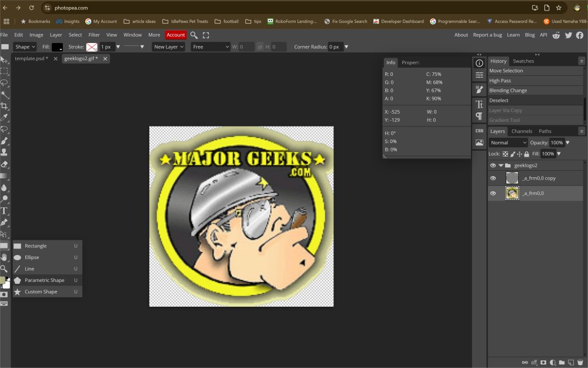Choose Custom Shape from the flyout
The height and width of the screenshot is (368, 588).
tap(41, 291)
